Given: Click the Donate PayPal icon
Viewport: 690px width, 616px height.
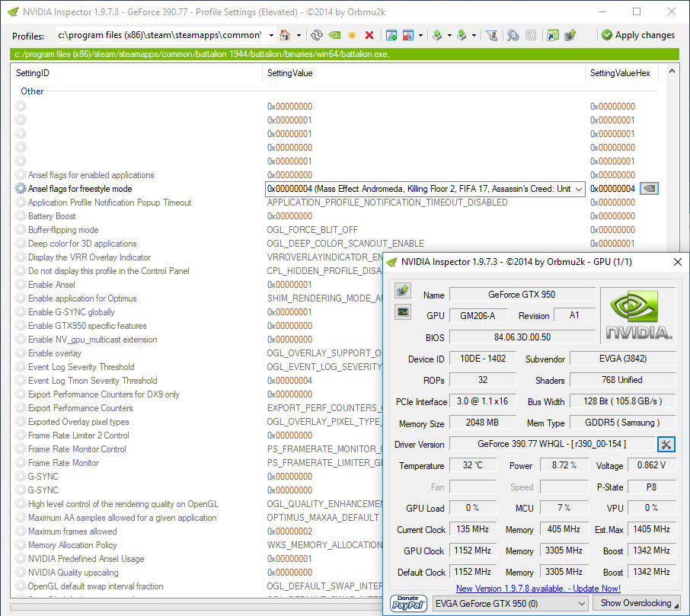Looking at the screenshot, I should click(408, 603).
